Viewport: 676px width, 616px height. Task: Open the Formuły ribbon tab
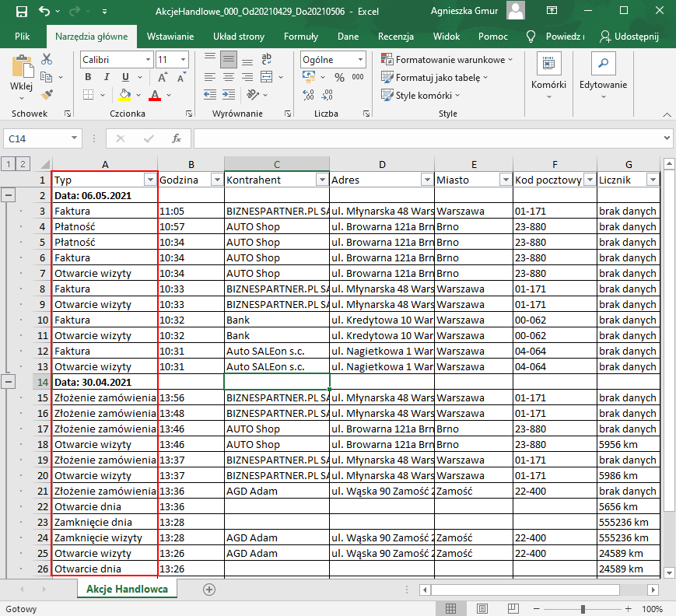coord(300,37)
